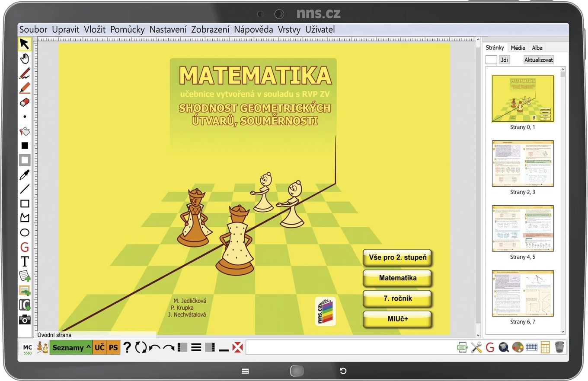Select the paint bucket fill tool
This screenshot has width=588, height=381.
[25, 131]
